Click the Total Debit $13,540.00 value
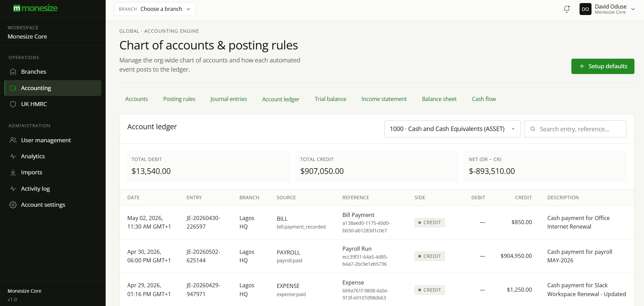The image size is (644, 306). 151,171
